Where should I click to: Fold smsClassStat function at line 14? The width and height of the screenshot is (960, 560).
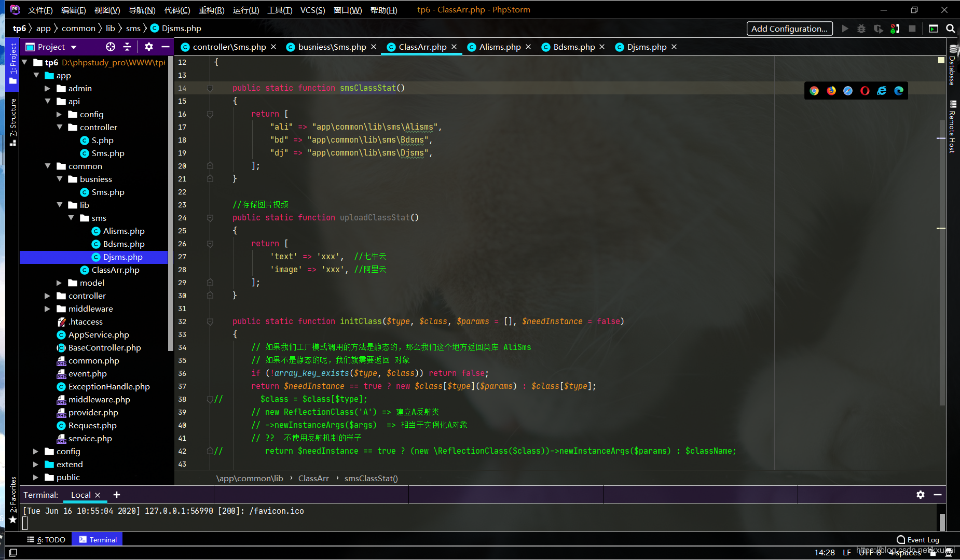coord(210,88)
